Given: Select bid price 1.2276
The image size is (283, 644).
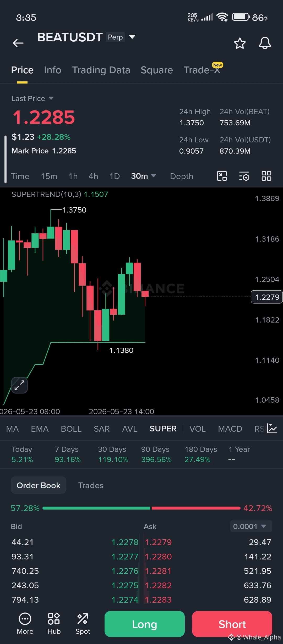Looking at the screenshot, I should [x=125, y=571].
